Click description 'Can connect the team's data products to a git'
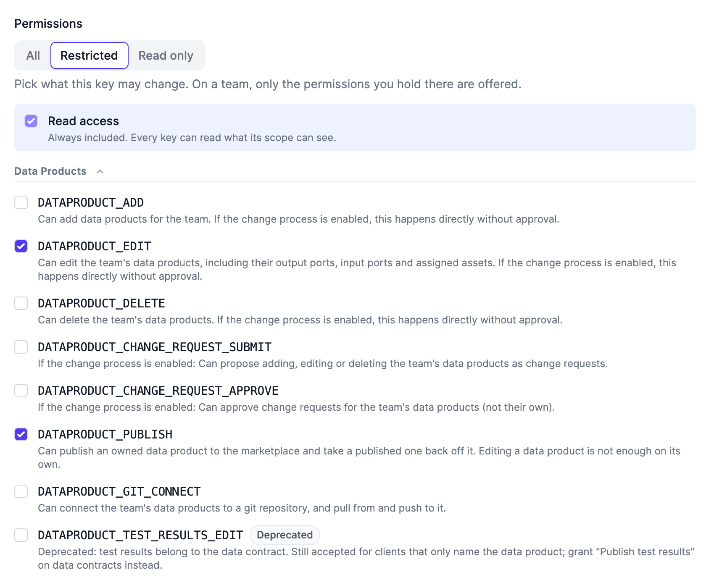Screen dimensions: 706x588 coord(242,508)
